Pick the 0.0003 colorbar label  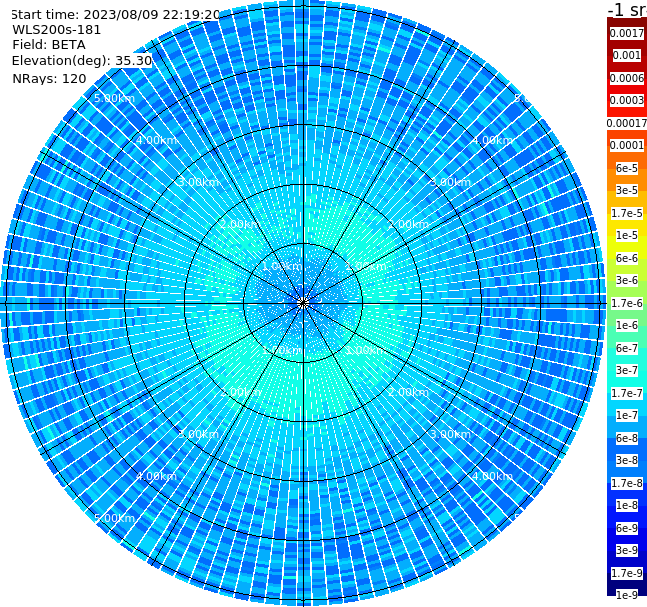(627, 100)
